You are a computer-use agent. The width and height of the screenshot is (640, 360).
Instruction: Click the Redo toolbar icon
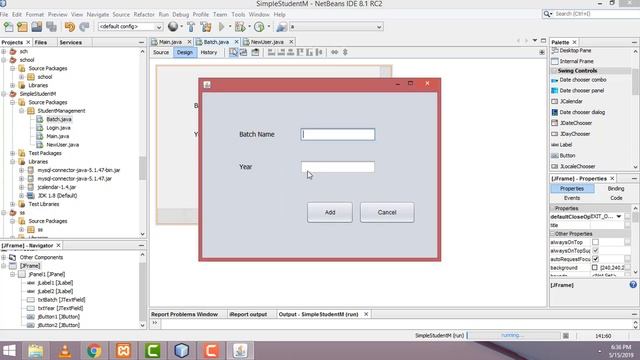(x=84, y=27)
